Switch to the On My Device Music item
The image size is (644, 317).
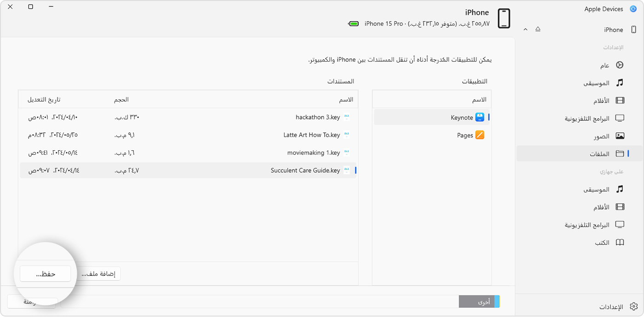pyautogui.click(x=620, y=189)
